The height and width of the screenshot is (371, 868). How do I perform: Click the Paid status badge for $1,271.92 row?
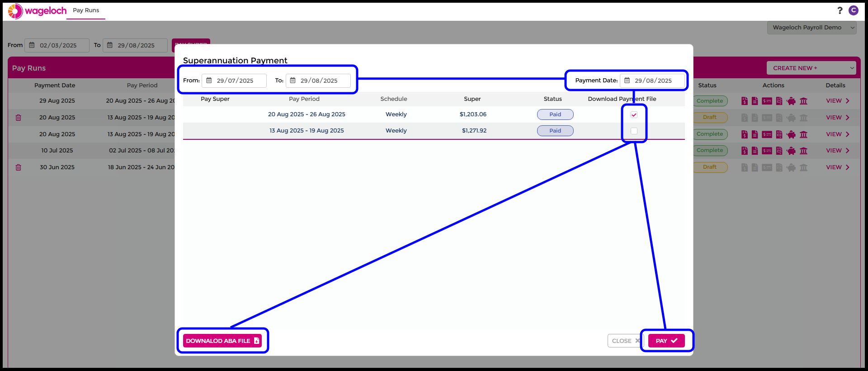555,131
